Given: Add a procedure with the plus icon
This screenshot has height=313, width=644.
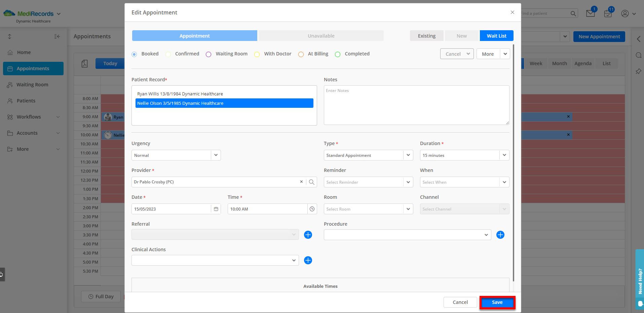Looking at the screenshot, I should pyautogui.click(x=500, y=235).
